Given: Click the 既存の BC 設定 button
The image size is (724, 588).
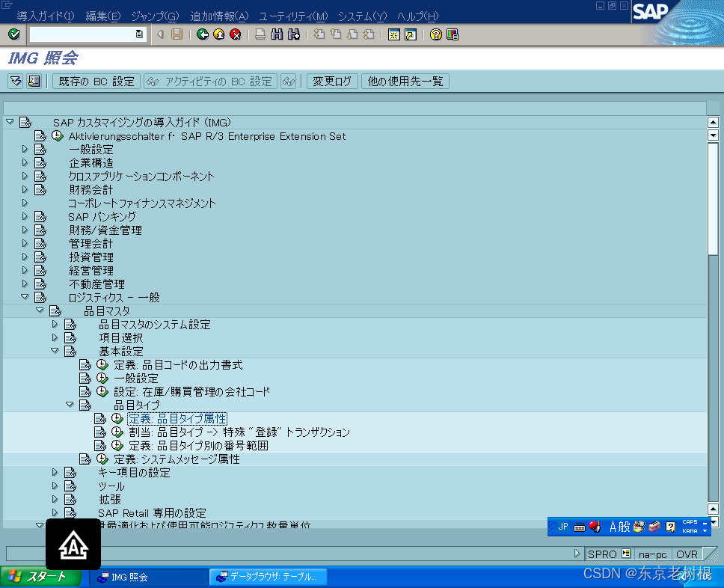Looking at the screenshot, I should [96, 82].
